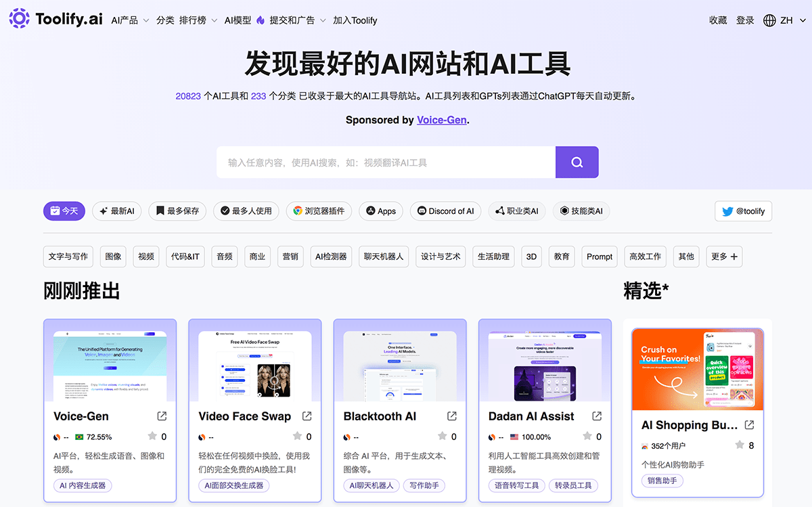Expand the 更多+ category list
Screen dimensions: 812x507
pos(724,257)
